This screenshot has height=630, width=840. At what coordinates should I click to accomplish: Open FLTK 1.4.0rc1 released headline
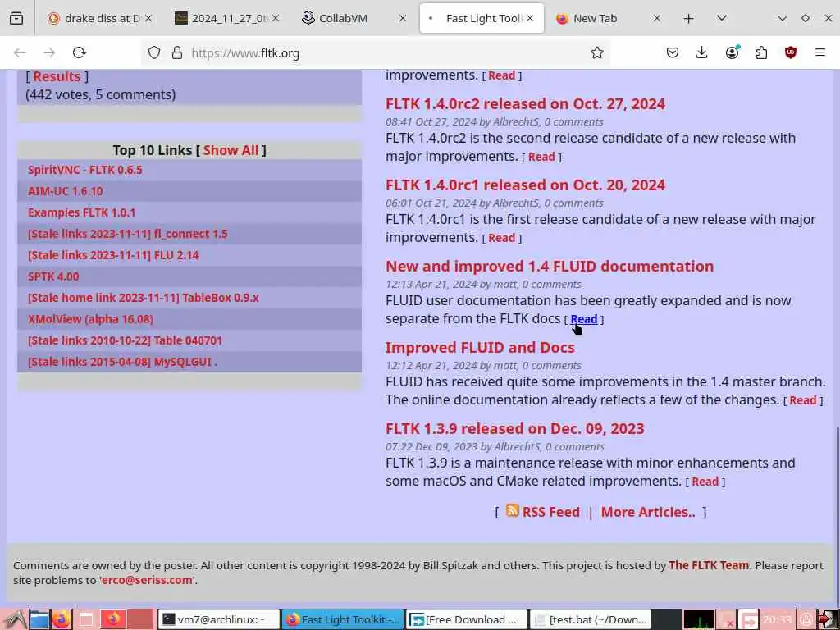point(525,185)
